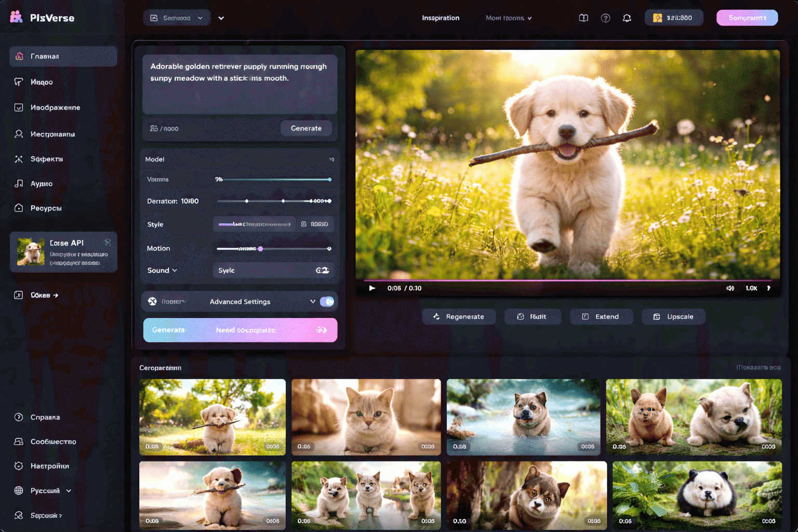Toggle the Sound sync switch icon
Image resolution: width=798 pixels, height=532 pixels.
[322, 271]
